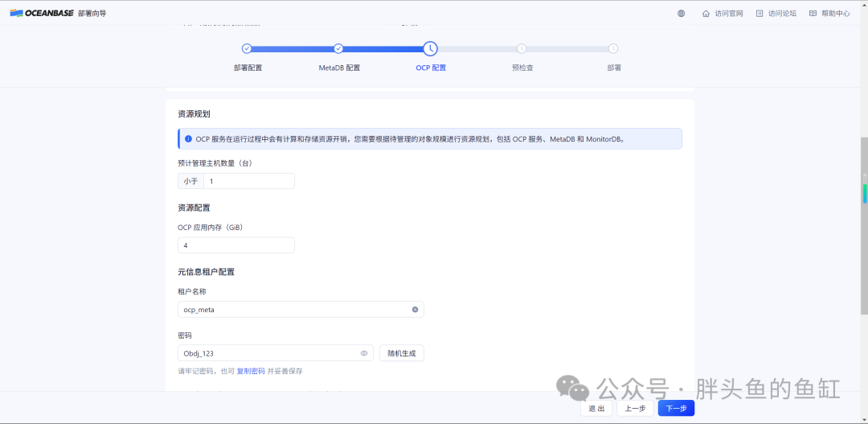Click the book icon beside 帮助中心

[x=813, y=14]
